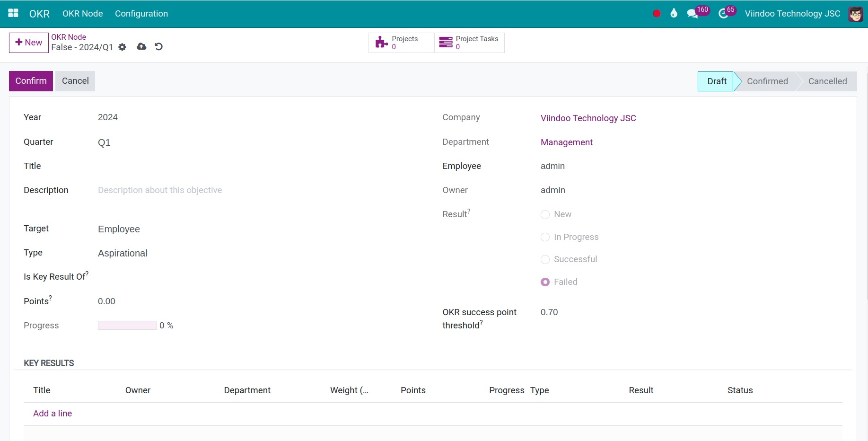Click the Confirm button
This screenshot has width=868, height=441.
coord(31,81)
